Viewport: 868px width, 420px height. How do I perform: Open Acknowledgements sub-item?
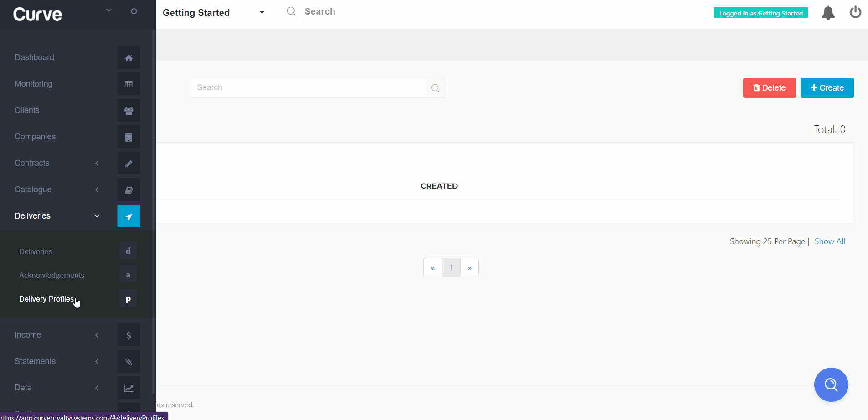coord(51,275)
